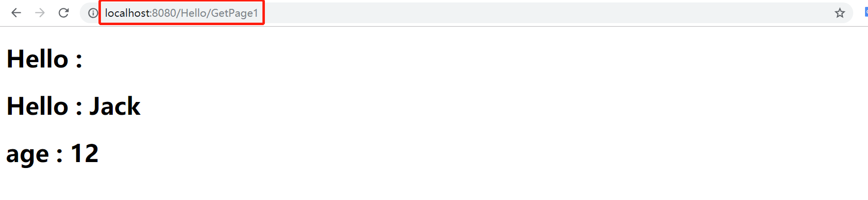Click the "age : 12" heading

point(52,154)
